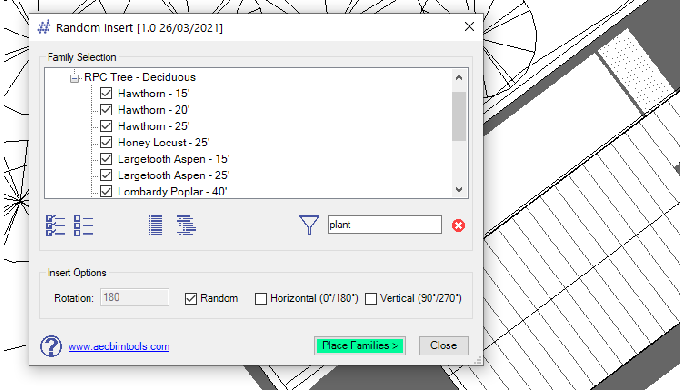This screenshot has width=680, height=390.
Task: Select the RPC Tree - Deciduous label
Action: [x=140, y=77]
